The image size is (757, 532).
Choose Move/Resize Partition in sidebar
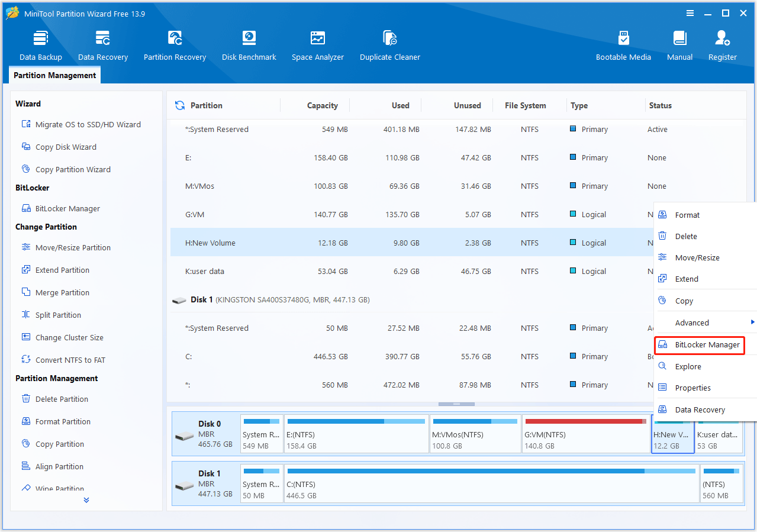pyautogui.click(x=66, y=247)
